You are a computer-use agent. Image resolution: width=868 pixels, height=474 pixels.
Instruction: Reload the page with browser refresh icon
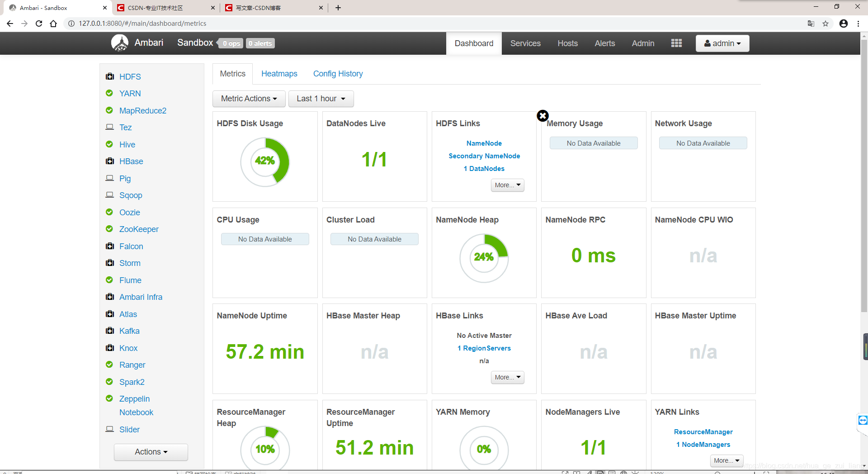coord(39,24)
